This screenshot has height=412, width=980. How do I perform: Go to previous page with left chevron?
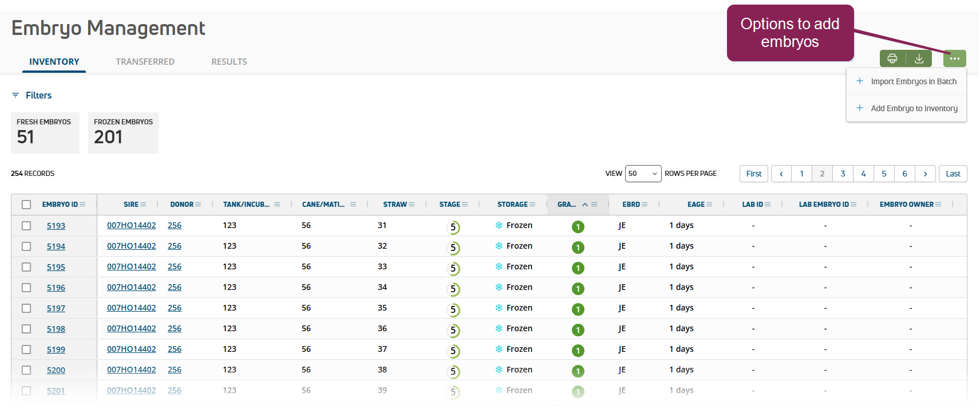(x=781, y=174)
